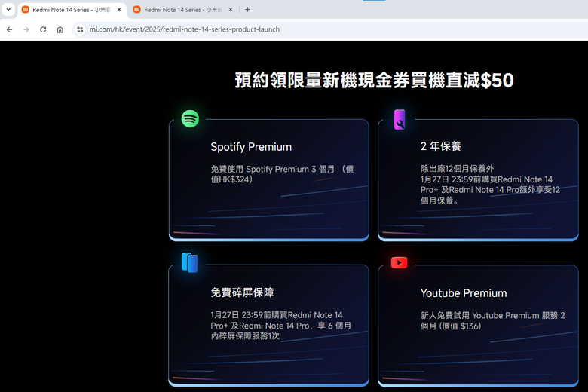Viewport: 588px width, 392px height.
Task: Go back with the browser back arrow
Action: (9, 29)
